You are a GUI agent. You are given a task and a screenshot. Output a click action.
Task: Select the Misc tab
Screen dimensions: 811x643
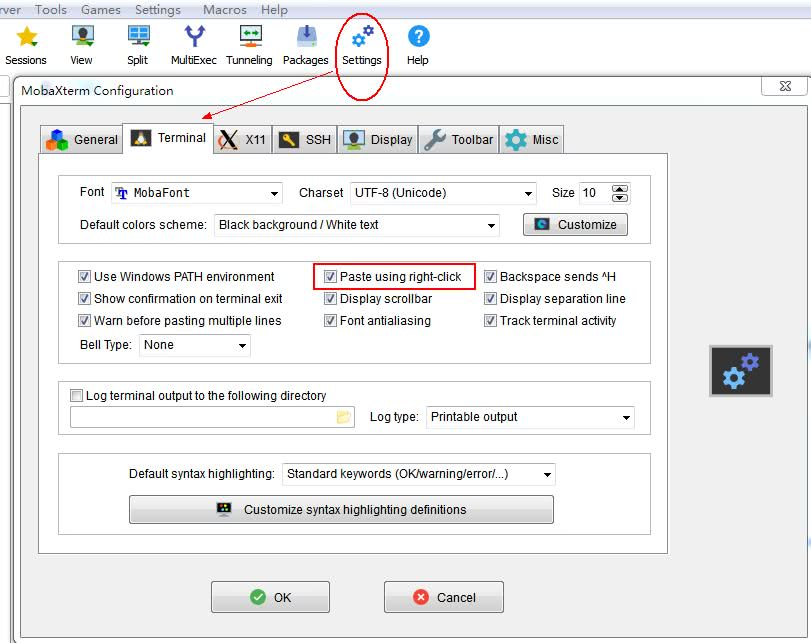531,140
